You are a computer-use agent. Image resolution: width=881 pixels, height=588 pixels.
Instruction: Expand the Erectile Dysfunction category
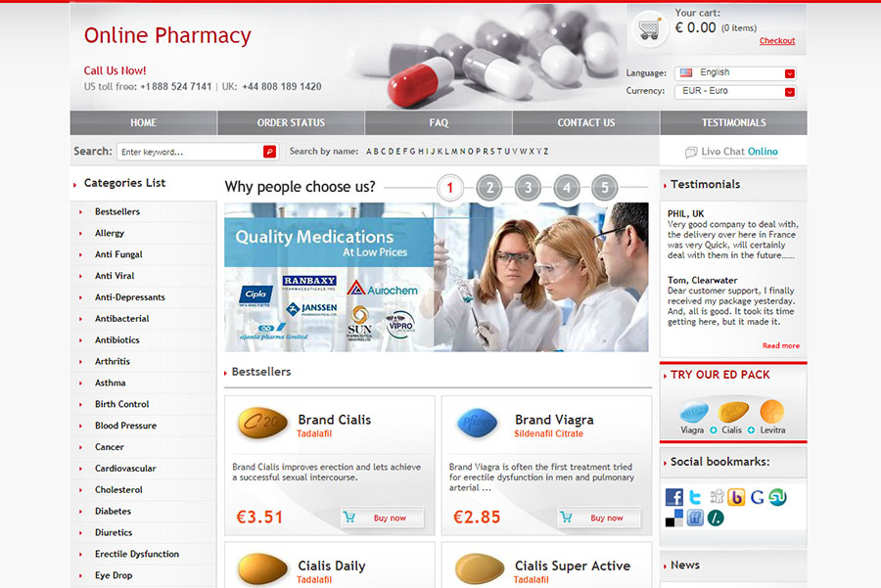click(136, 554)
